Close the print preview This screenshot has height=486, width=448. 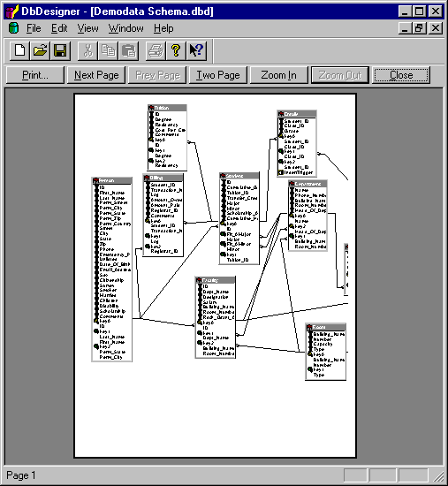401,75
